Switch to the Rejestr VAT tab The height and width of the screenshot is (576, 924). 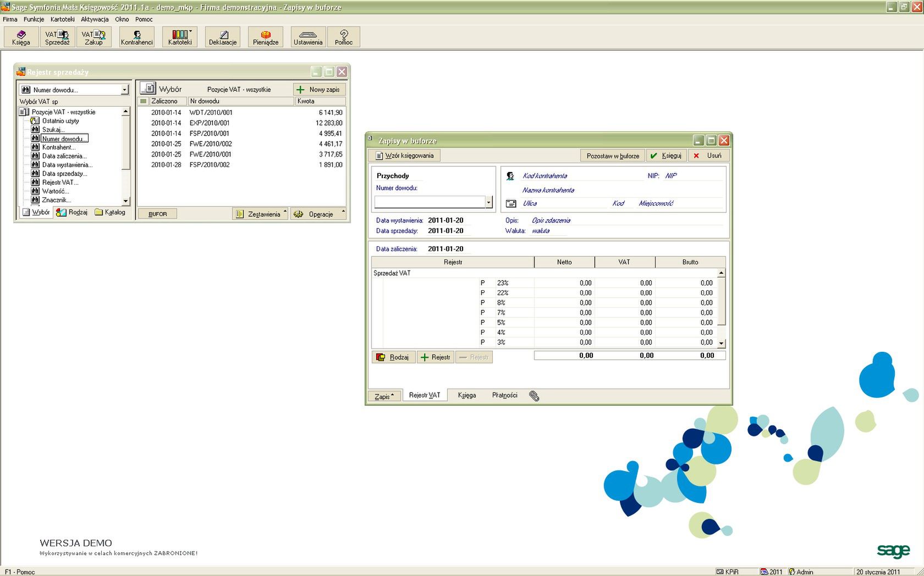tap(425, 395)
